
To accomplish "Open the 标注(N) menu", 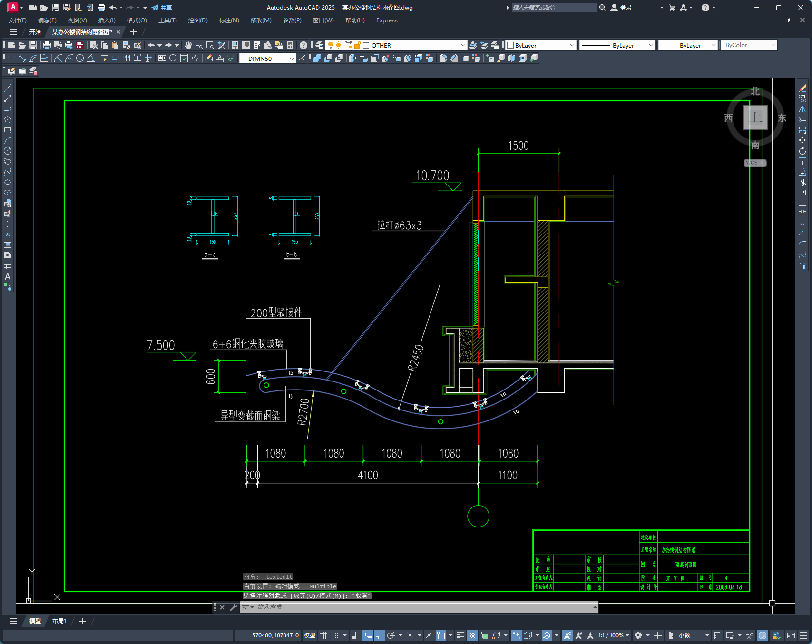I will tap(229, 20).
